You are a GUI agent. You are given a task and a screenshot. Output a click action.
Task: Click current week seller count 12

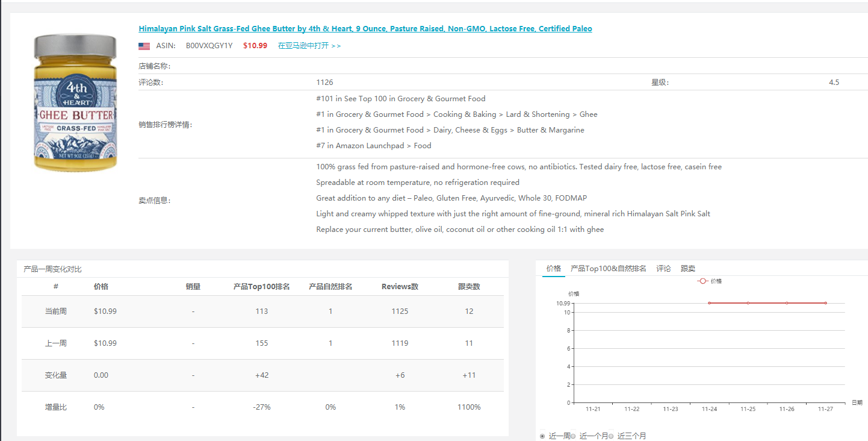point(469,311)
